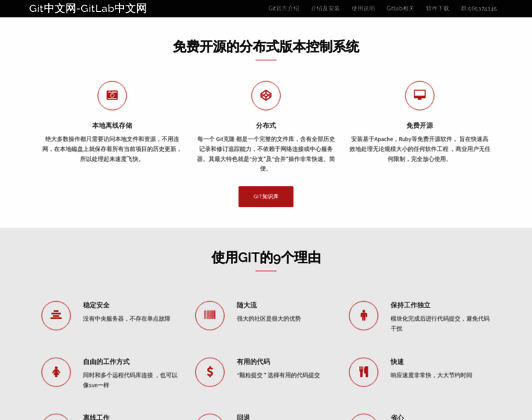532x420 pixels.
Task: Click the text 强大的社区是很大的优势
Action: (269, 318)
